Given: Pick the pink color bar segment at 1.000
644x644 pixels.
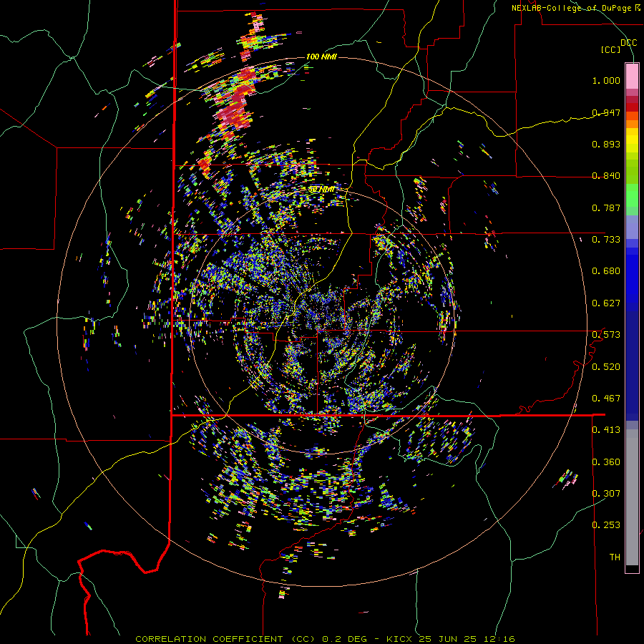Looking at the screenshot, I should (632, 76).
